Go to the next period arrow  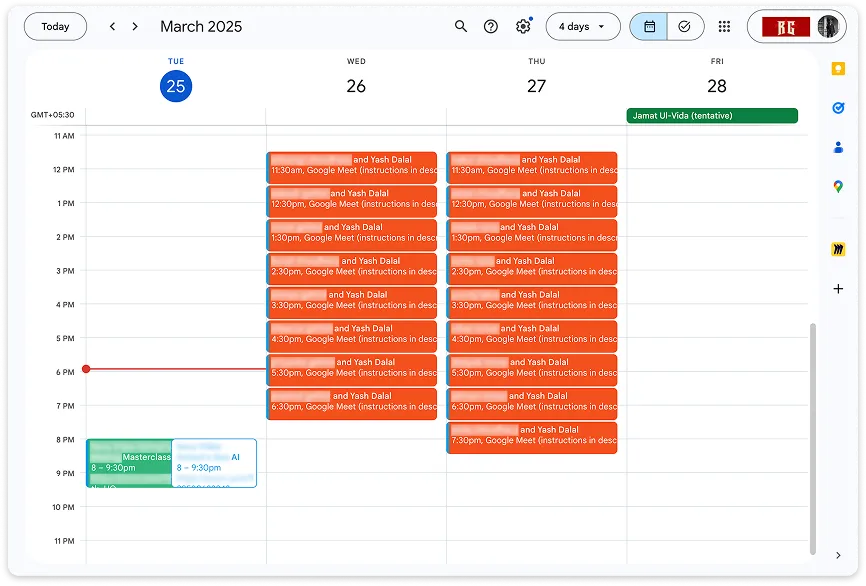pyautogui.click(x=135, y=27)
